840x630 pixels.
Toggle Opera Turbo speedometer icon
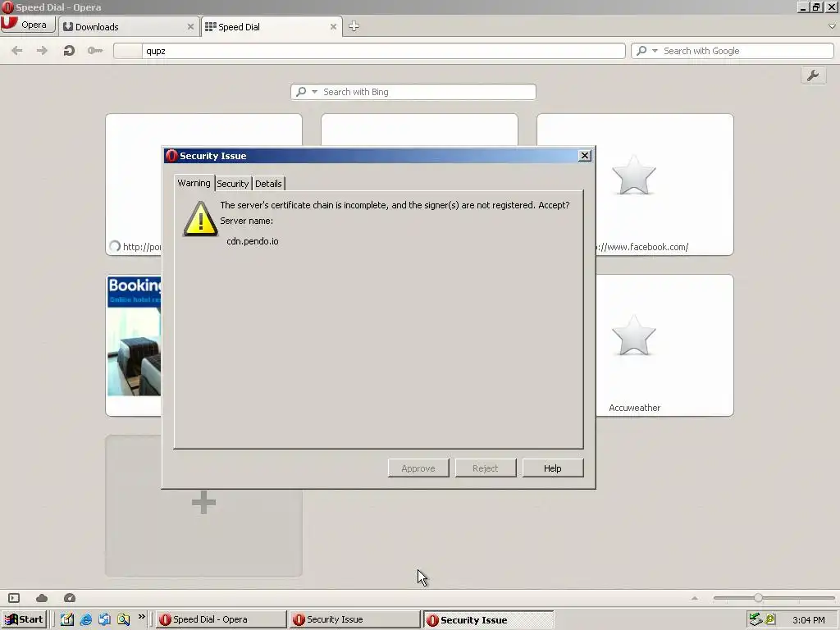pyautogui.click(x=70, y=598)
